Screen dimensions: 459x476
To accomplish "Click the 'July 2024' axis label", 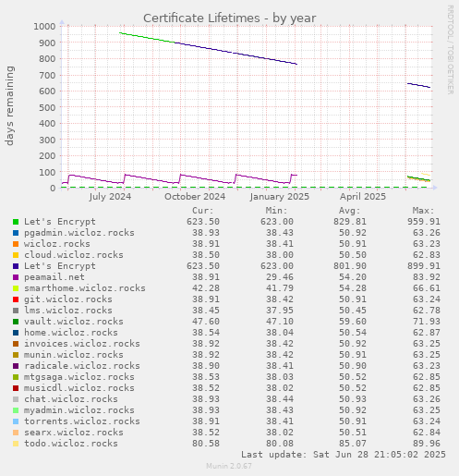I will tap(110, 197).
